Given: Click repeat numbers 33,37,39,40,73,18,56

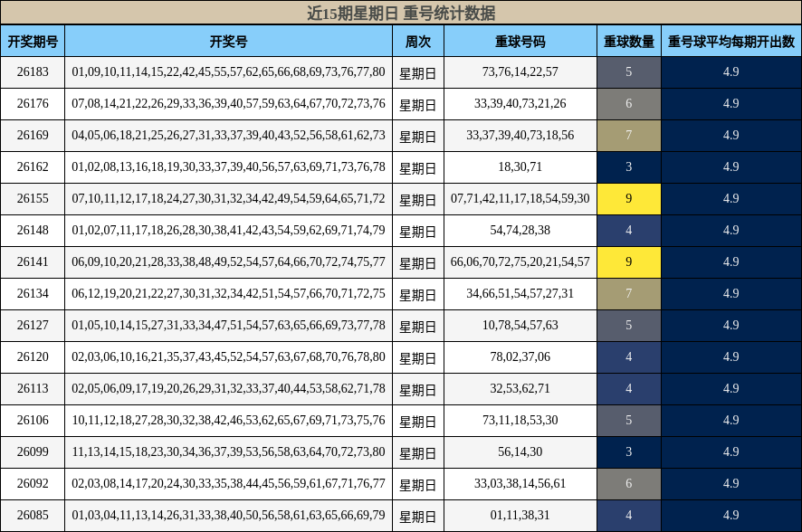Looking at the screenshot, I should (x=520, y=136).
